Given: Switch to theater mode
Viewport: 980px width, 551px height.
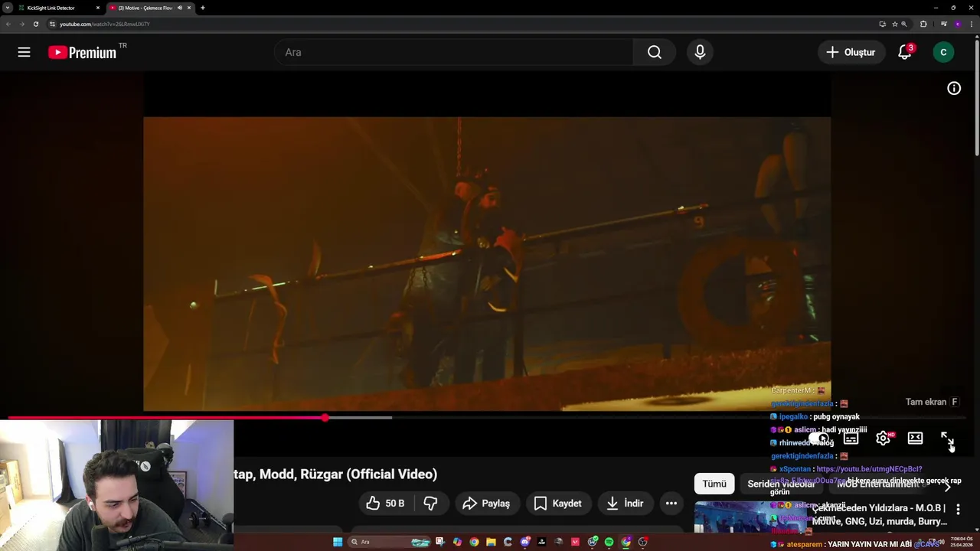Looking at the screenshot, I should click(x=915, y=439).
